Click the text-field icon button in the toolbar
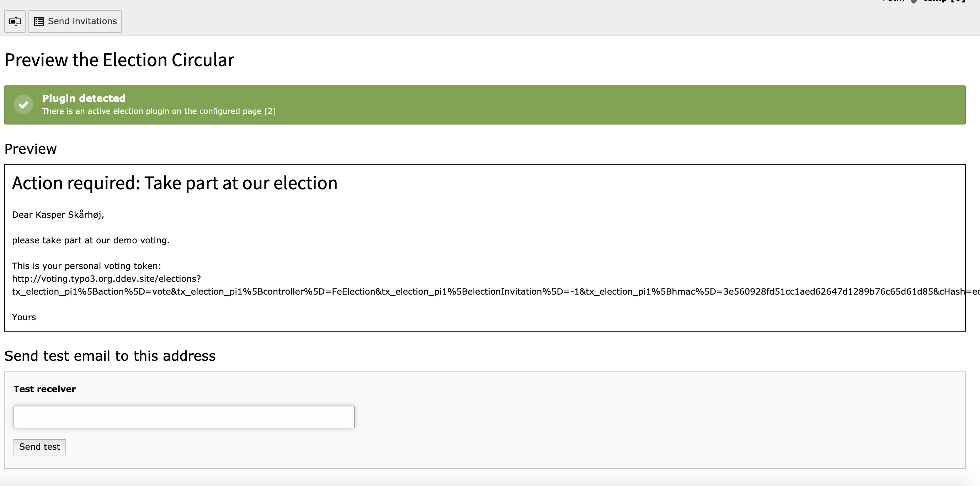Screen dimensions: 980x486 15,21
